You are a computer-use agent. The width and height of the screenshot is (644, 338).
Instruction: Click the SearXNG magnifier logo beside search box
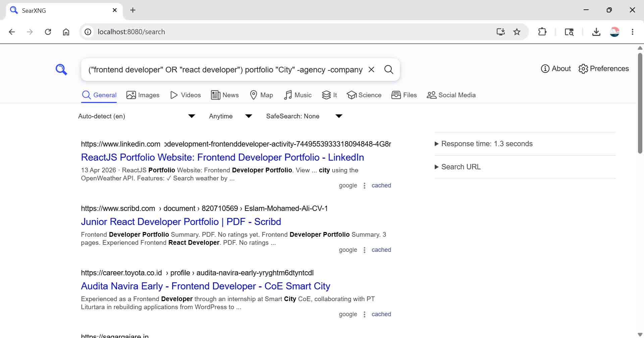pos(61,69)
